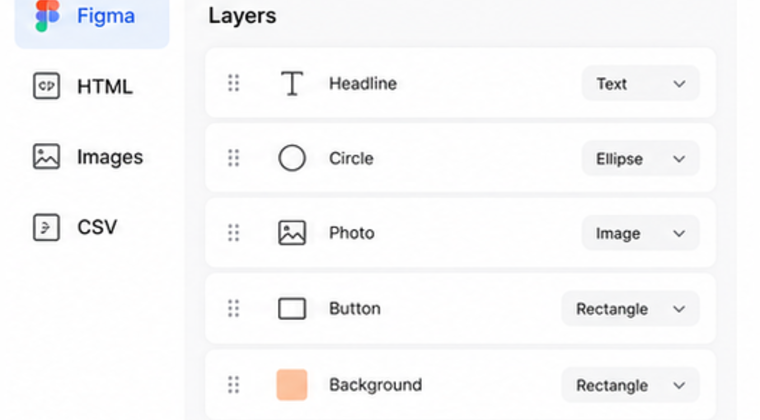
Task: Grab the drag handle of Circle row
Action: (x=234, y=158)
